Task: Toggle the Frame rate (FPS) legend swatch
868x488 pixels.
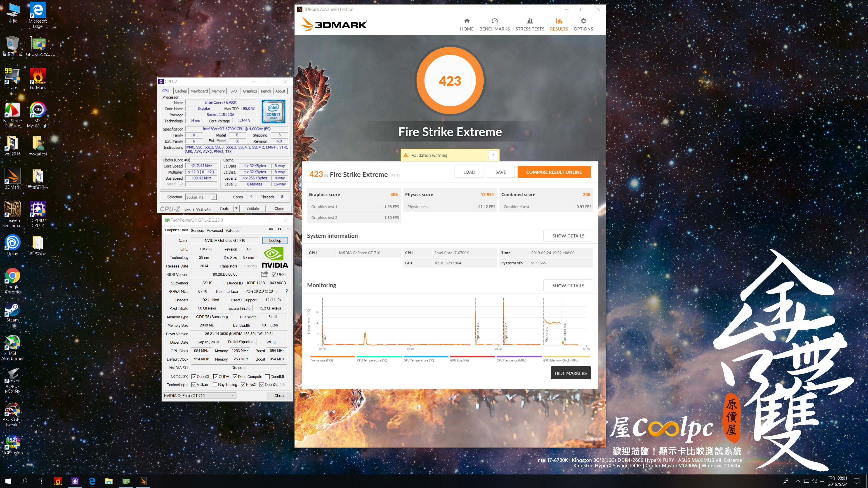Action: tap(333, 356)
